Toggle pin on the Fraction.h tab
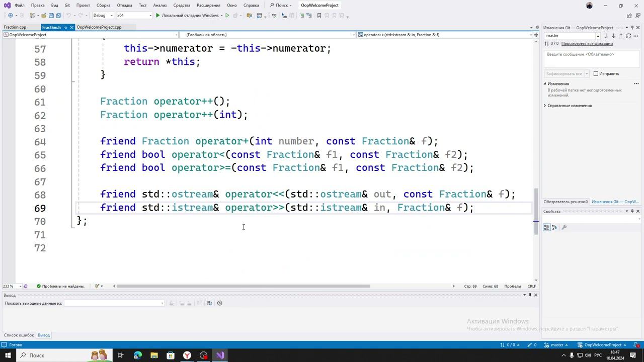The width and height of the screenshot is (644, 362). (65, 27)
